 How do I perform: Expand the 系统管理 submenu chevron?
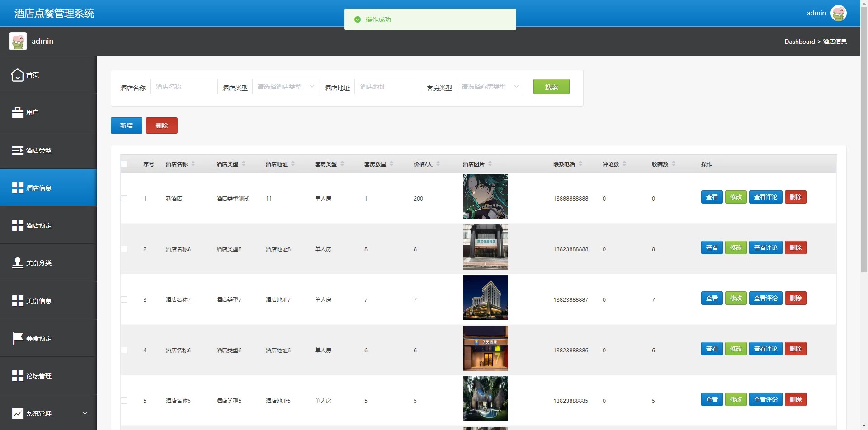coord(85,413)
